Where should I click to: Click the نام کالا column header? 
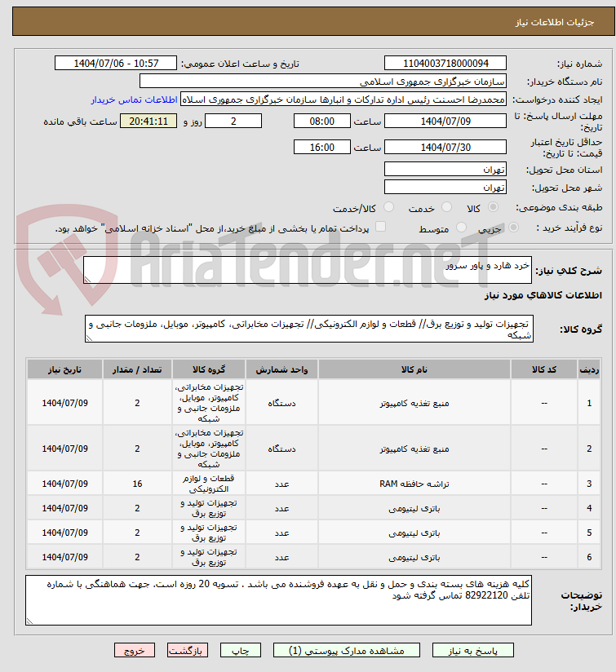[414, 369]
